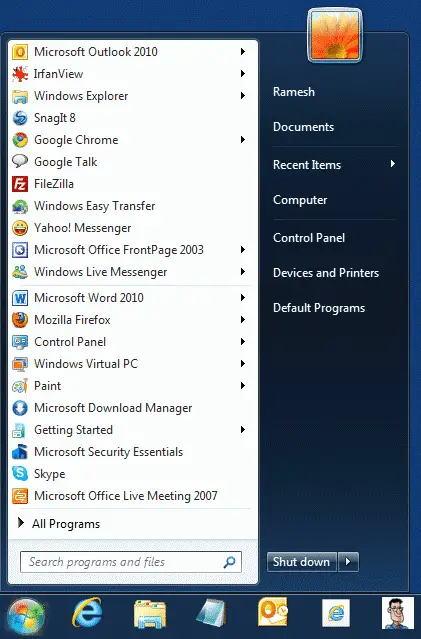Click the Microsoft Outlook 2010 icon

point(20,52)
